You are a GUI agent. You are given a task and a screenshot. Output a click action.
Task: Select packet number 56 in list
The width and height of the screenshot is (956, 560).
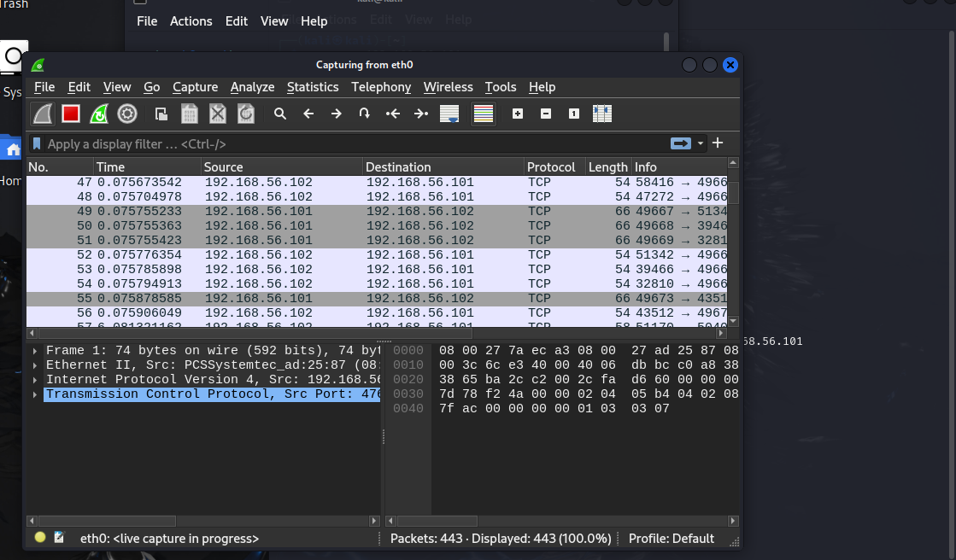(x=377, y=313)
